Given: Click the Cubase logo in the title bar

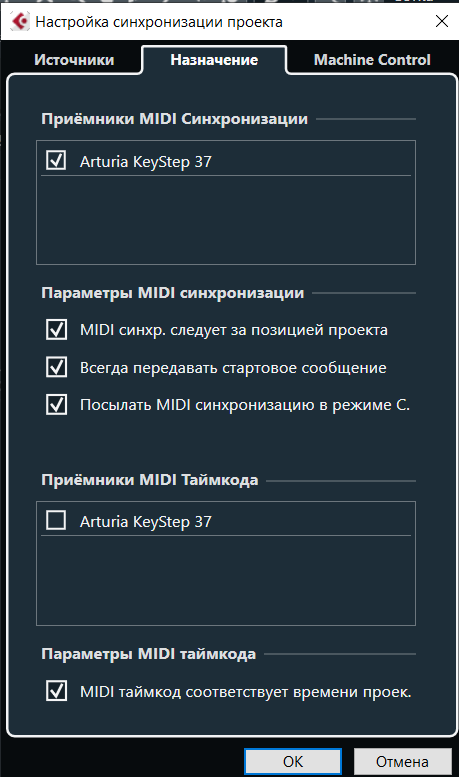Looking at the screenshot, I should [x=19, y=22].
